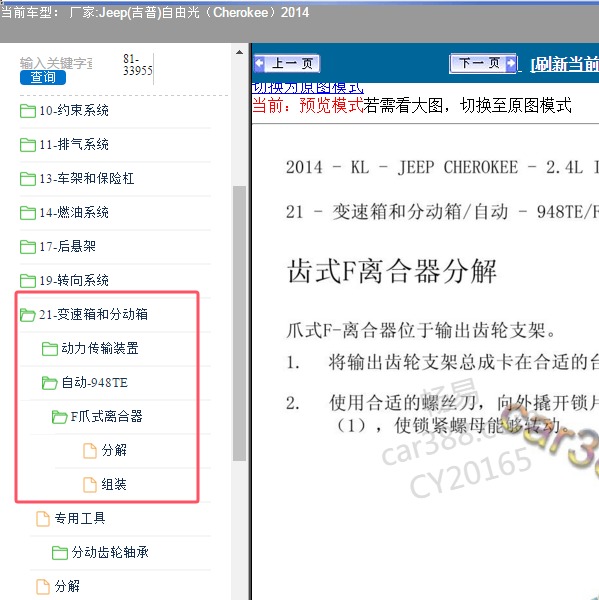The height and width of the screenshot is (600, 599).
Task: Click 81-33955 number text
Action: [x=138, y=65]
